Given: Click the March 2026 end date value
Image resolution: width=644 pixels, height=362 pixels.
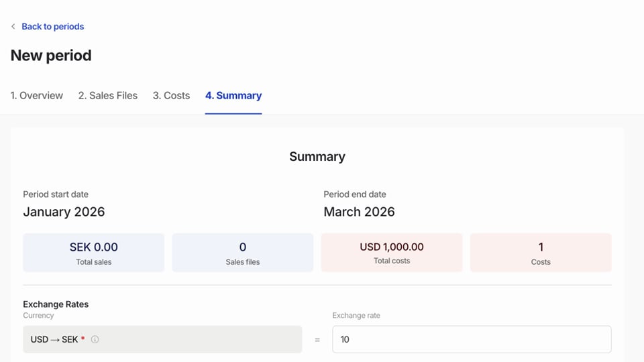Looking at the screenshot, I should pyautogui.click(x=359, y=212).
